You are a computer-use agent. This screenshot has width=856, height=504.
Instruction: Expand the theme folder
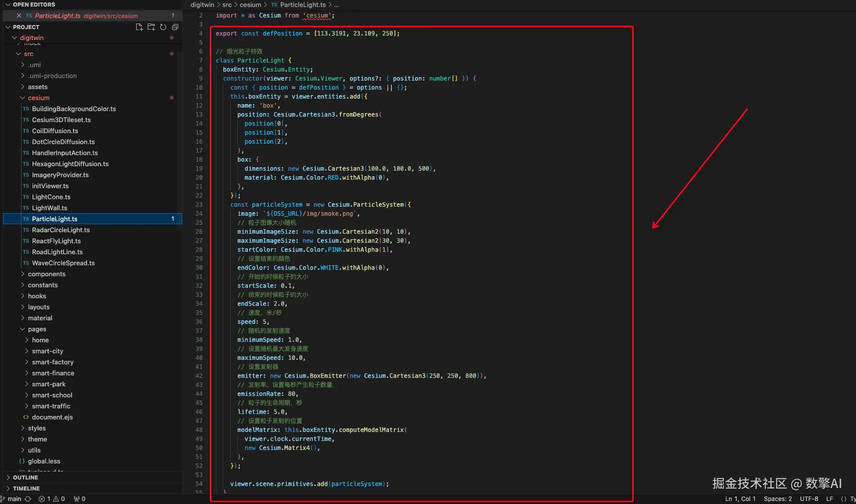click(23, 439)
